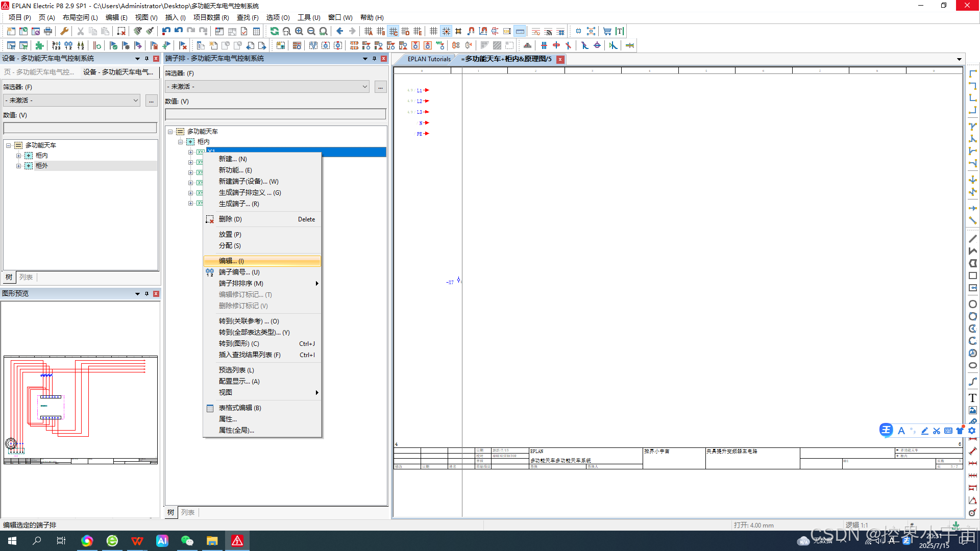Switch to 列表 tab in 设备 panel
980x551 pixels.
(x=26, y=278)
